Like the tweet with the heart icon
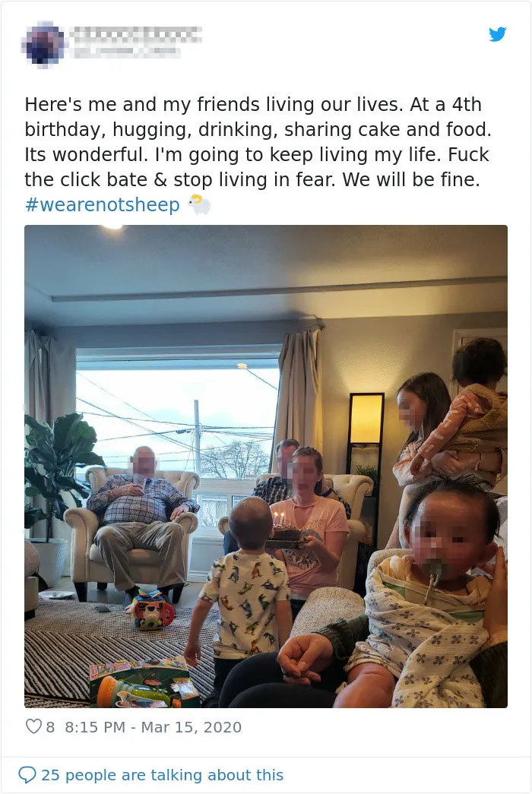 [x=33, y=726]
